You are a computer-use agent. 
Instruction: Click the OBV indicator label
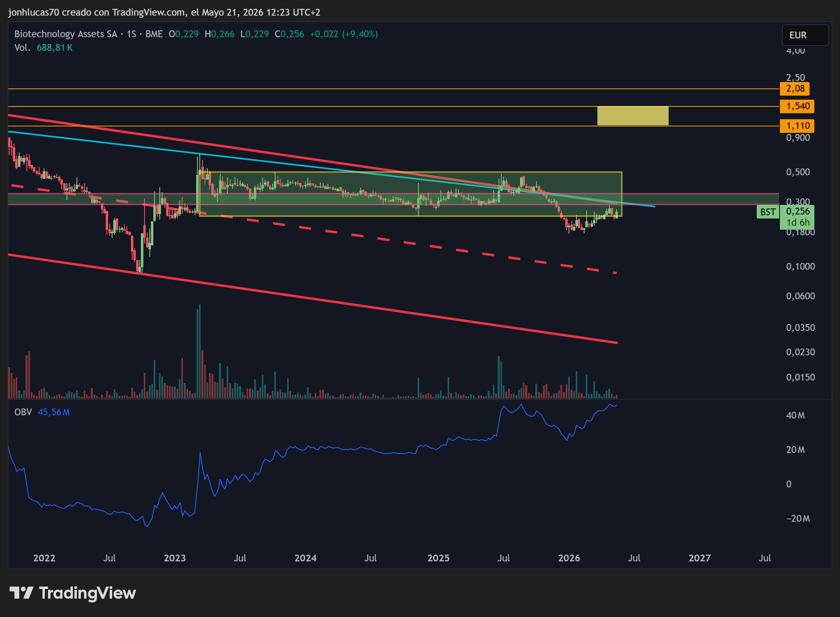click(x=23, y=412)
